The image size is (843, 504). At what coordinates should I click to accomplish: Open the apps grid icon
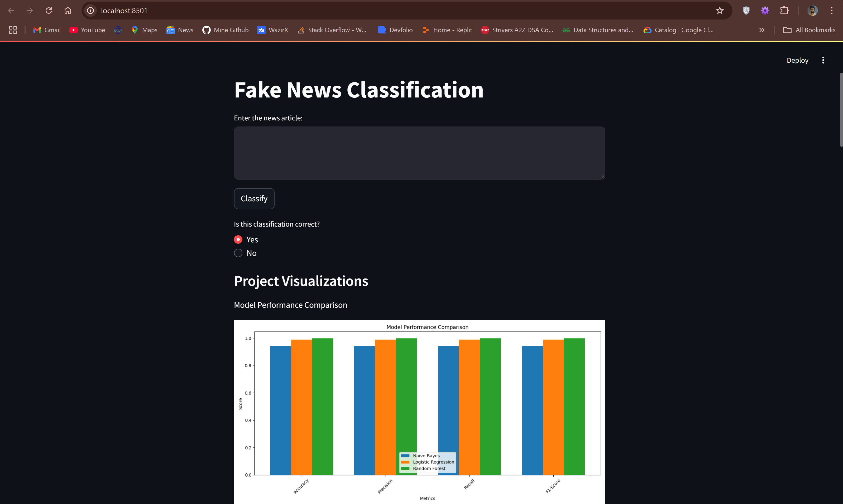[x=13, y=30]
